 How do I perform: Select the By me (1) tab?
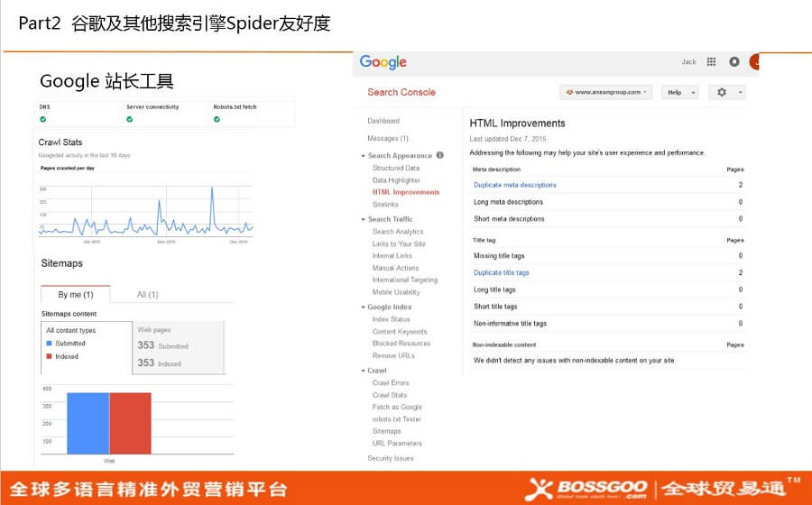click(x=76, y=294)
